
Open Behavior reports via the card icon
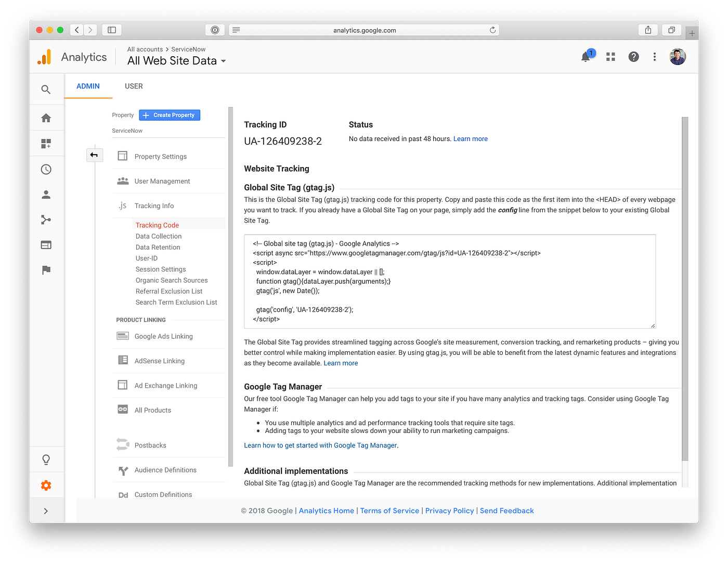[x=46, y=245]
